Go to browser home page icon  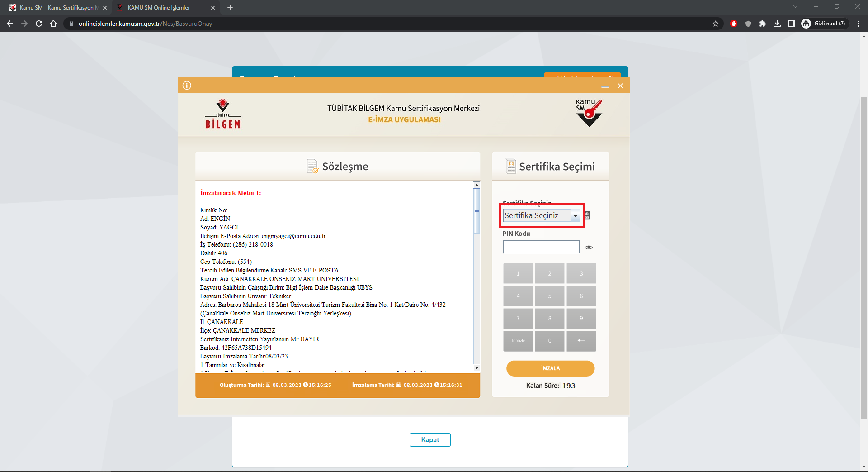click(53, 24)
